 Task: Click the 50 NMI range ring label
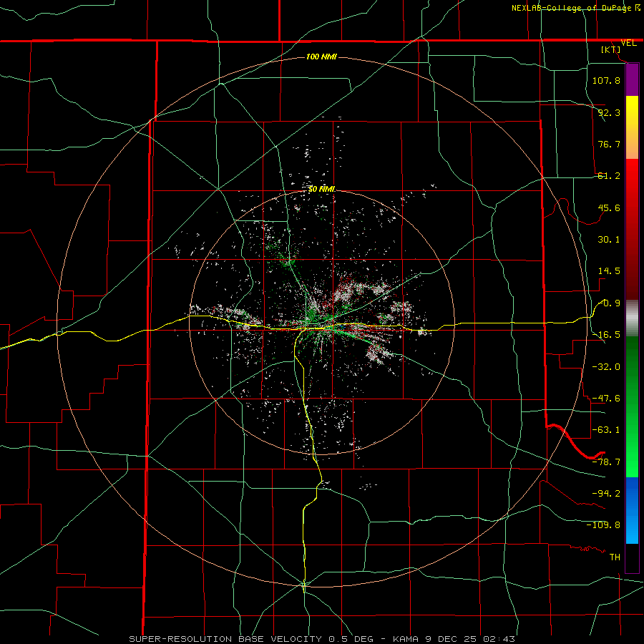(321, 190)
